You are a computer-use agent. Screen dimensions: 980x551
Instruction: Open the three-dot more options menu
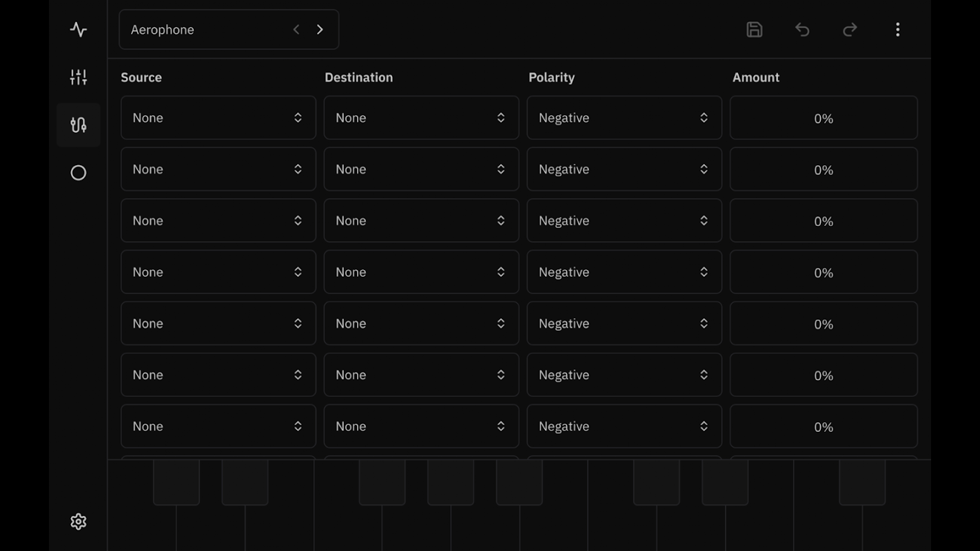coord(897,30)
